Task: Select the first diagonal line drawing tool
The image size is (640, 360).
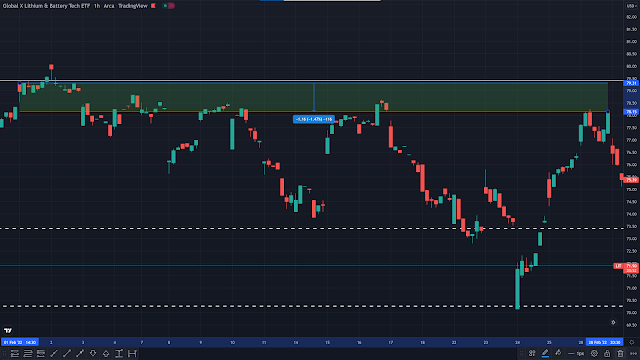Action: pyautogui.click(x=54, y=353)
